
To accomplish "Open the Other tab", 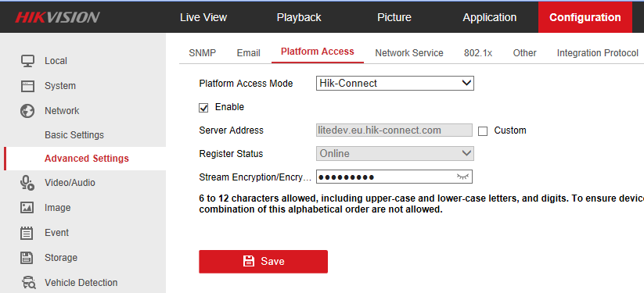I will pos(524,53).
